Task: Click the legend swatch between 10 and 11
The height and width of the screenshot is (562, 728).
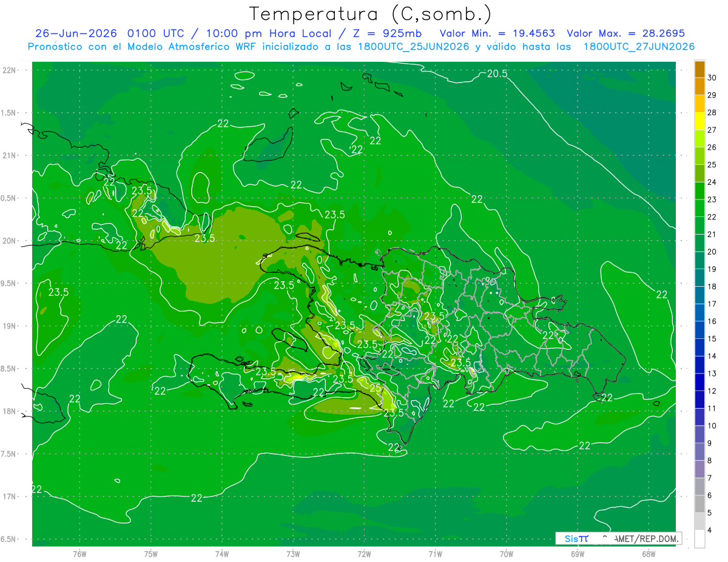Action: (x=699, y=417)
